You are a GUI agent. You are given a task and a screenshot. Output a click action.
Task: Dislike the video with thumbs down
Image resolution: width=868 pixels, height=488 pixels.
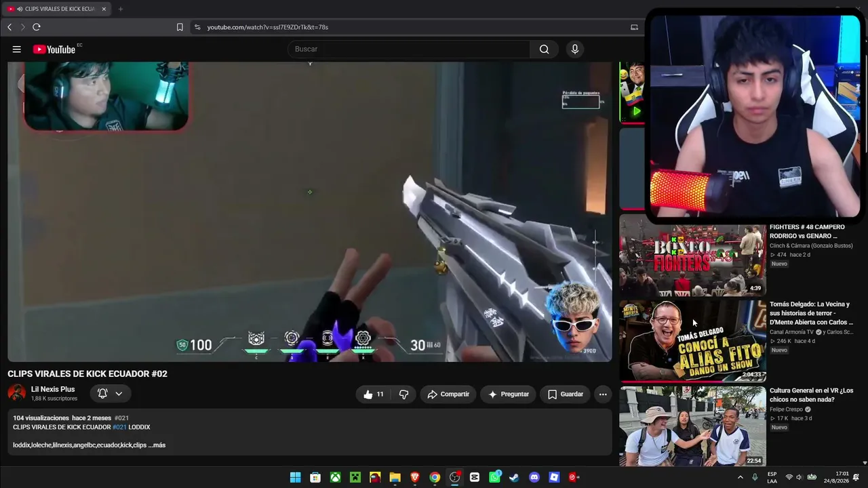(403, 394)
